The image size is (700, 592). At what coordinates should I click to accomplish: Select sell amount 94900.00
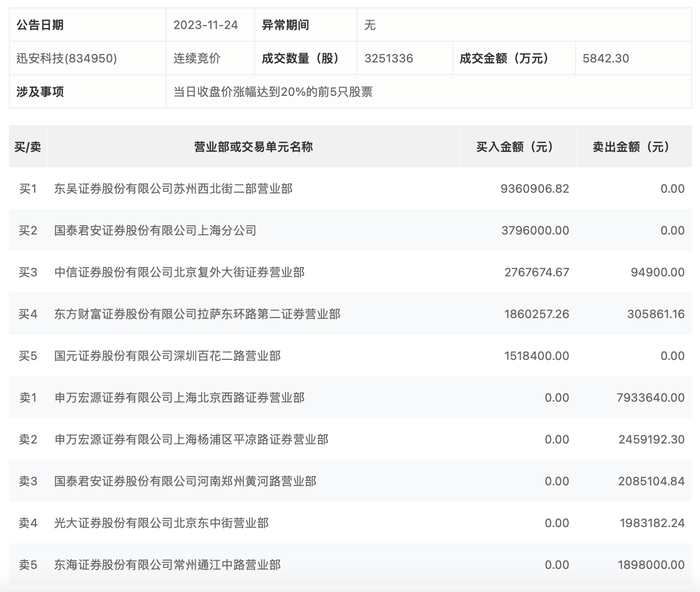tap(657, 272)
